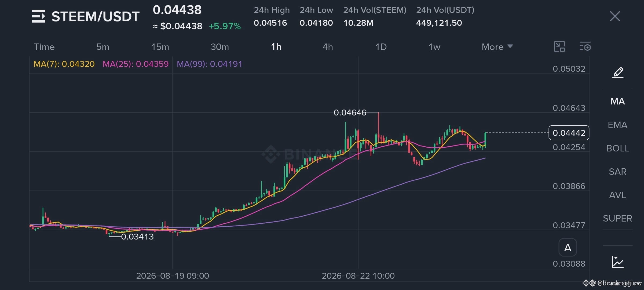Screen dimensions: 644x290
Task: Click the +5.97% change value
Action: (225, 26)
